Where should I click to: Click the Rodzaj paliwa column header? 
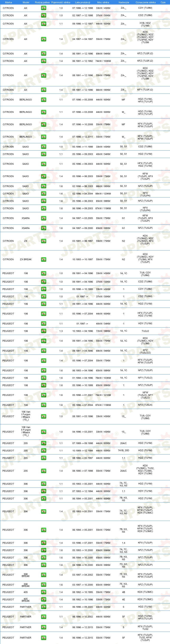tap(42, 3)
